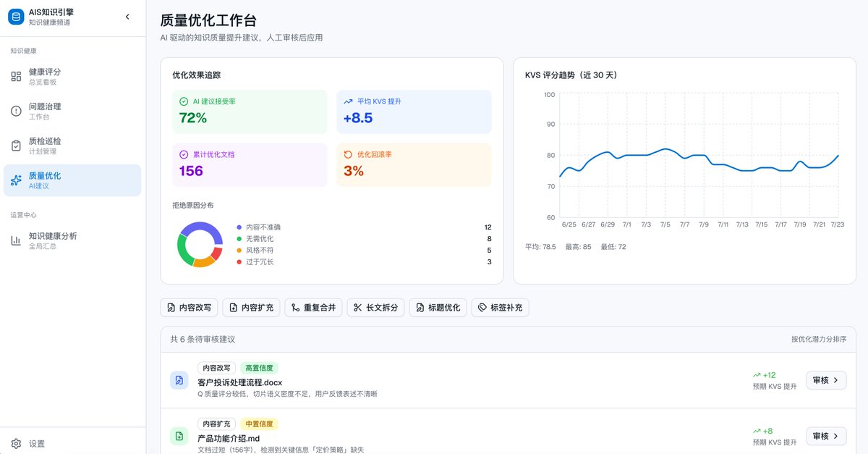Click the 内容改写 tag on 客户投诉处理流程.docx
868x454 pixels.
pos(216,368)
